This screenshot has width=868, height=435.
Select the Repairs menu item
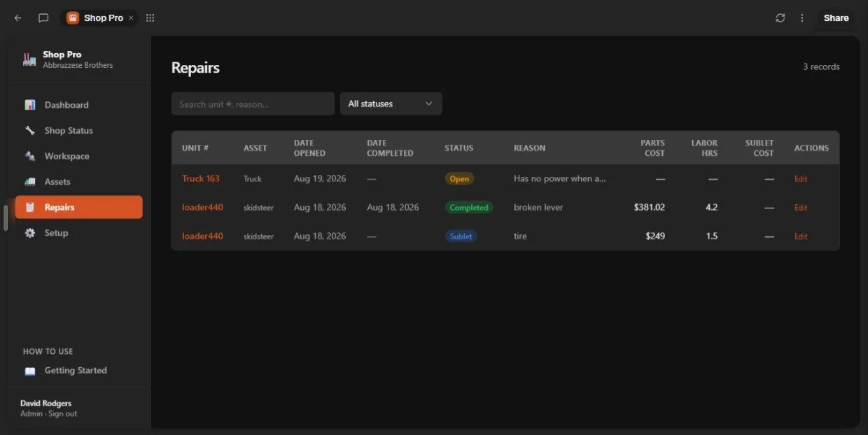79,207
